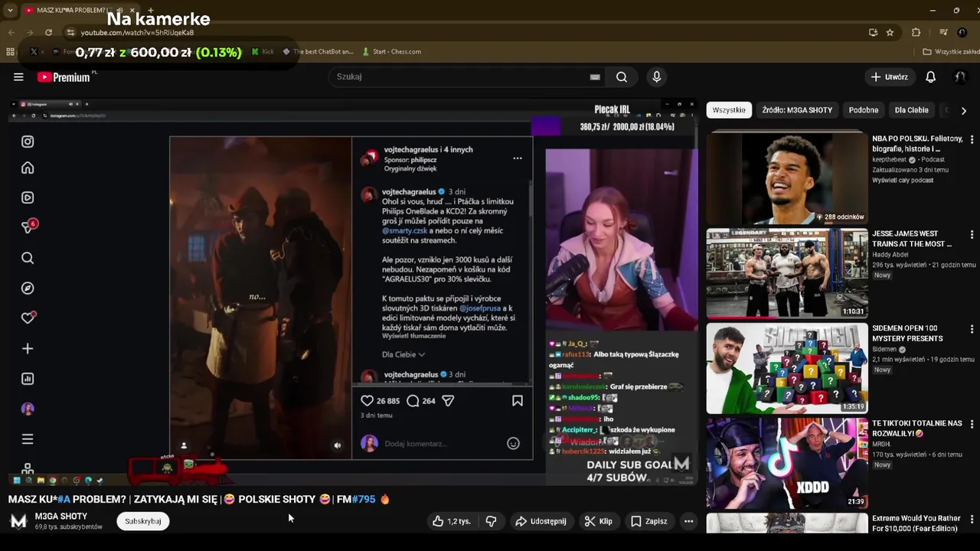980x551 pixels.
Task: Open NBA PO POLSKU podcast thumbnail
Action: point(787,178)
